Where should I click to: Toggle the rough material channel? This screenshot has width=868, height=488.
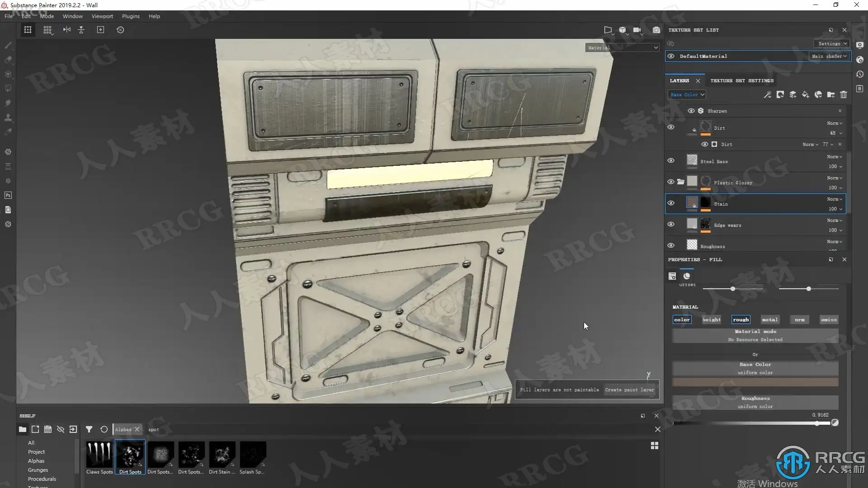(741, 319)
